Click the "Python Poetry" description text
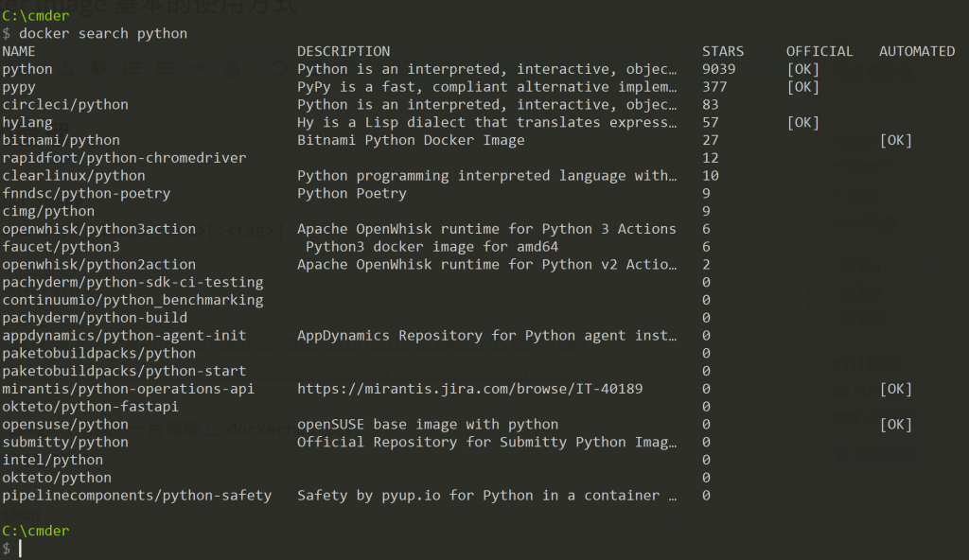Viewport: 969px width, 560px height. click(x=352, y=193)
